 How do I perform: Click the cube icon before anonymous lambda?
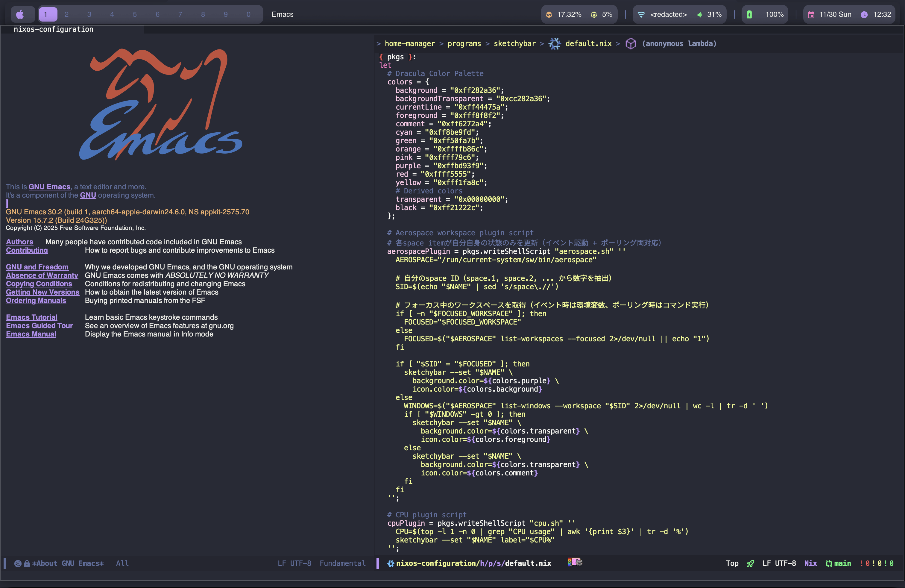pyautogui.click(x=631, y=44)
